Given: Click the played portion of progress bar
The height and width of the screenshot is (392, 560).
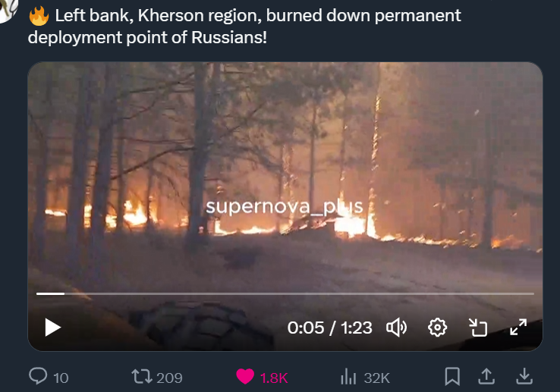Looking at the screenshot, I should tap(50, 294).
